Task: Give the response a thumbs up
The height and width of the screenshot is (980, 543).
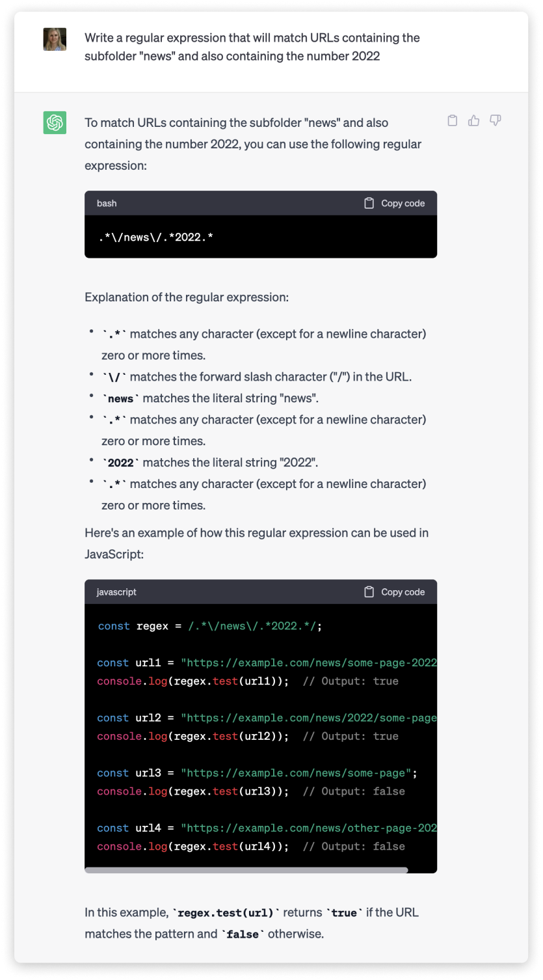Action: 474,120
